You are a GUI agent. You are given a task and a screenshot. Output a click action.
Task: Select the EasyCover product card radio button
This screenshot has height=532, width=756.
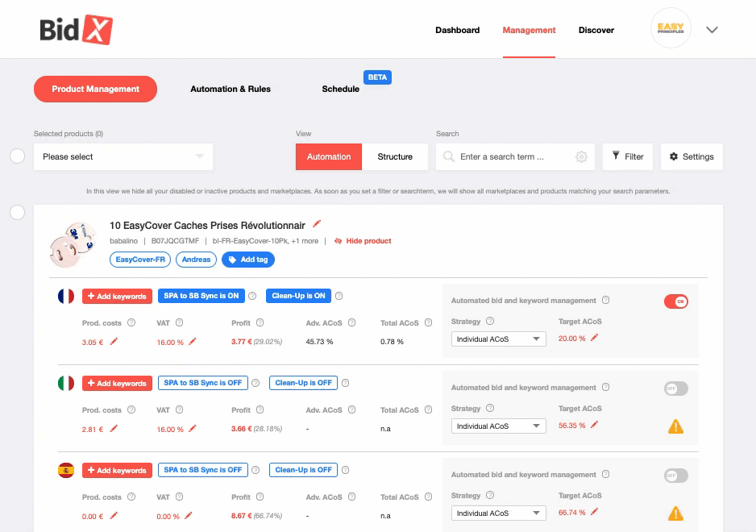point(18,212)
